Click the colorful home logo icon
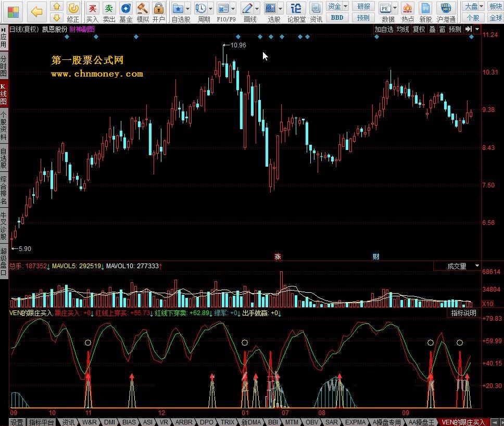 [13, 12]
